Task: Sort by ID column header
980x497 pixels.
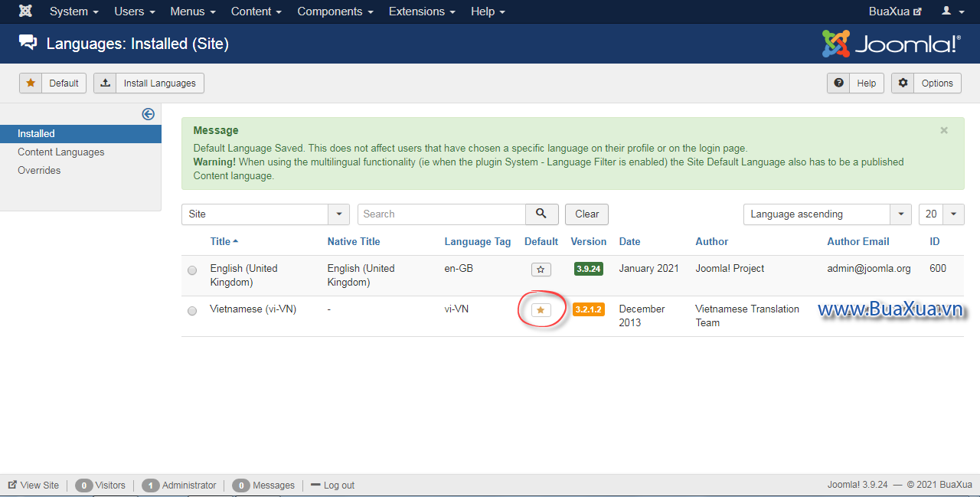Action: (935, 241)
